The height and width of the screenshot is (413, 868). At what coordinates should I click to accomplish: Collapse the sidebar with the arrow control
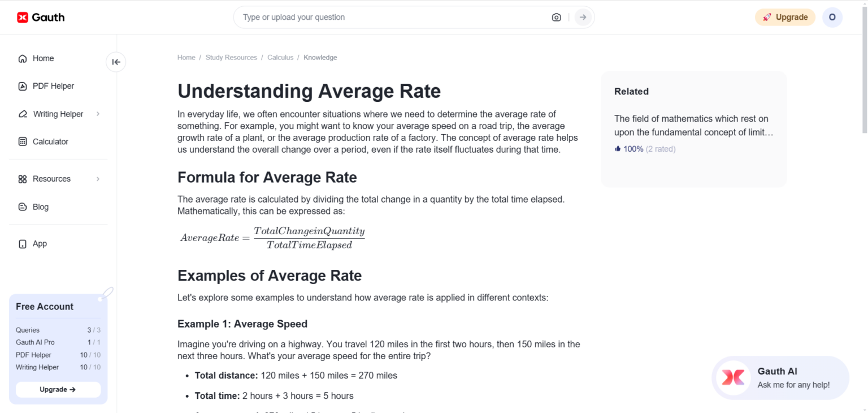tap(115, 62)
